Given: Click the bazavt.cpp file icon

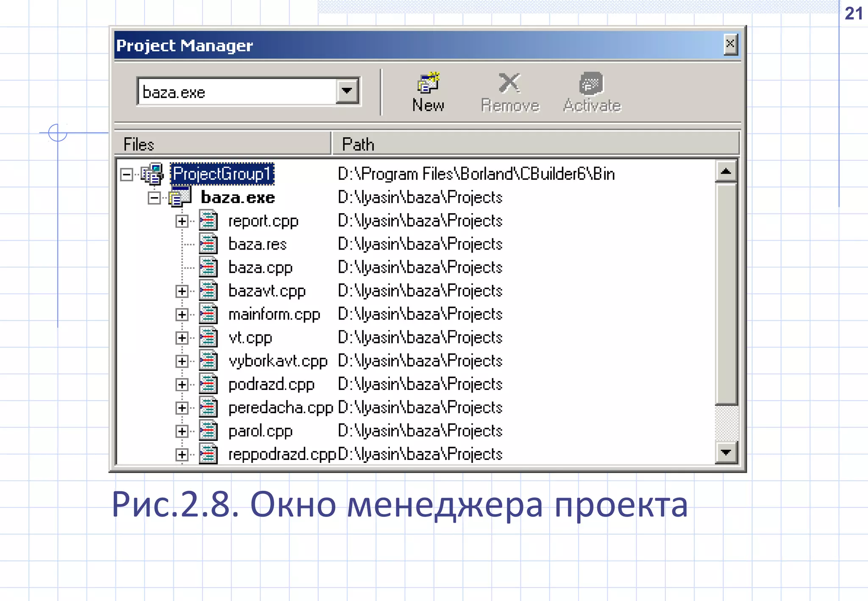Looking at the screenshot, I should tap(208, 290).
